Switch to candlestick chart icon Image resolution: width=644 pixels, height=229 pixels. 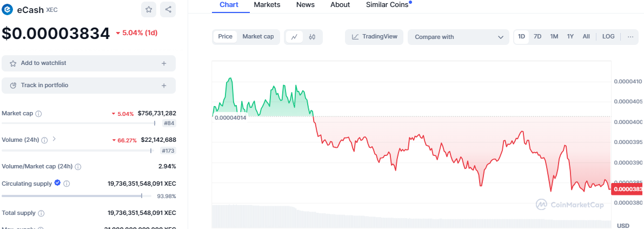313,37
